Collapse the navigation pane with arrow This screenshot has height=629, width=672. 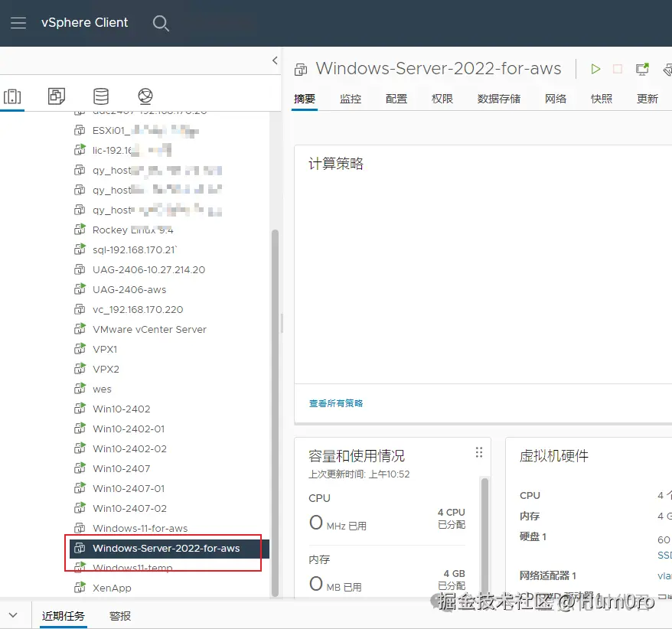275,60
